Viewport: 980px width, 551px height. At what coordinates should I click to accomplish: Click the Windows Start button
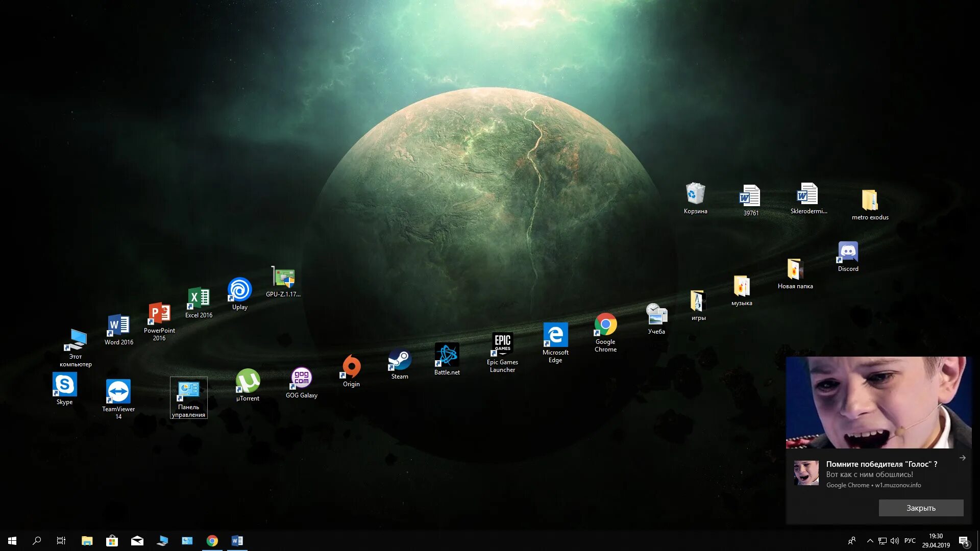tap(12, 540)
